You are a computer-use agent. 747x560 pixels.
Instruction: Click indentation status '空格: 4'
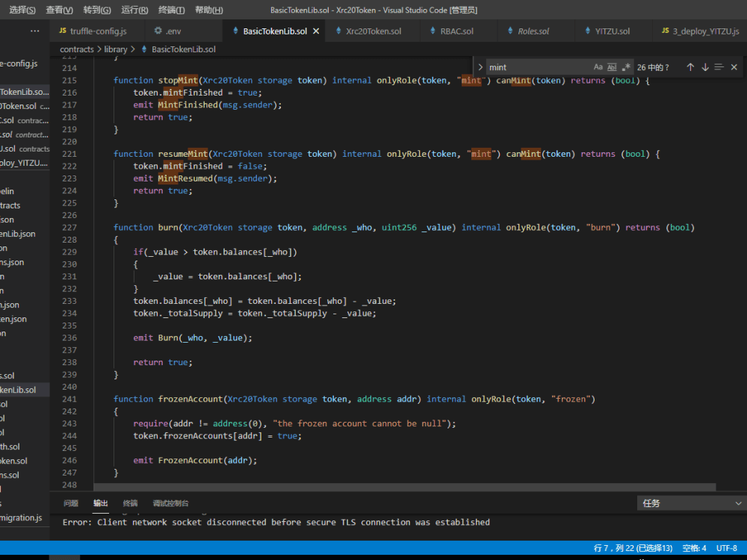[694, 548]
